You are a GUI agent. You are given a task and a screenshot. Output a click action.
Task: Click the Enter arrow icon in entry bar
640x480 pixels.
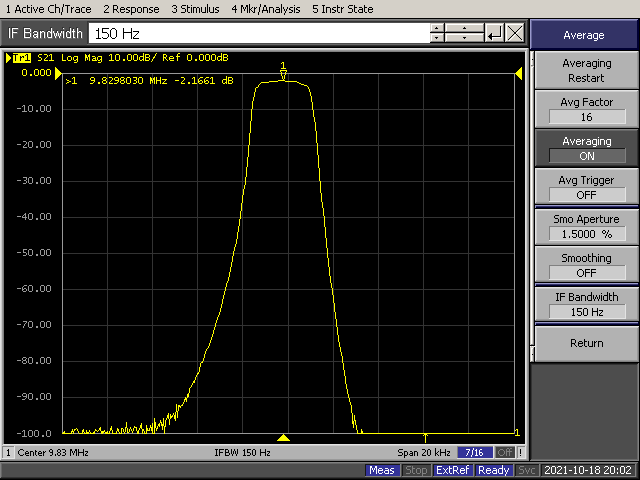[x=495, y=33]
